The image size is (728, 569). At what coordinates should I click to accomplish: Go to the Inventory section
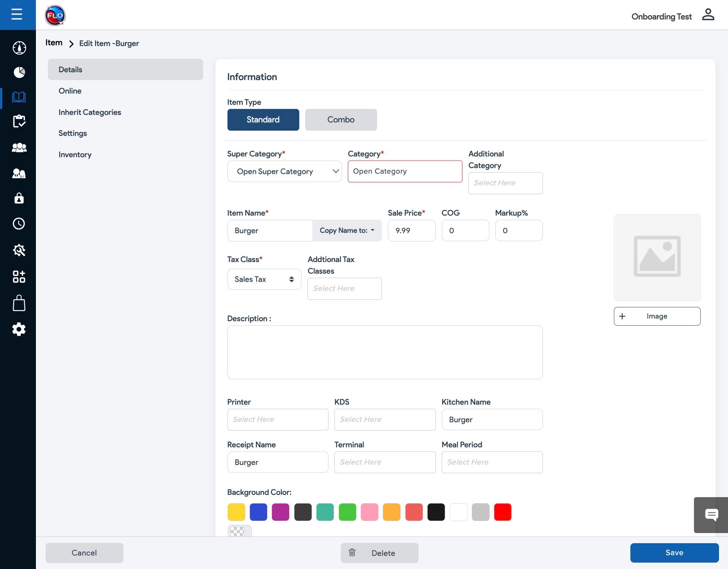(75, 155)
